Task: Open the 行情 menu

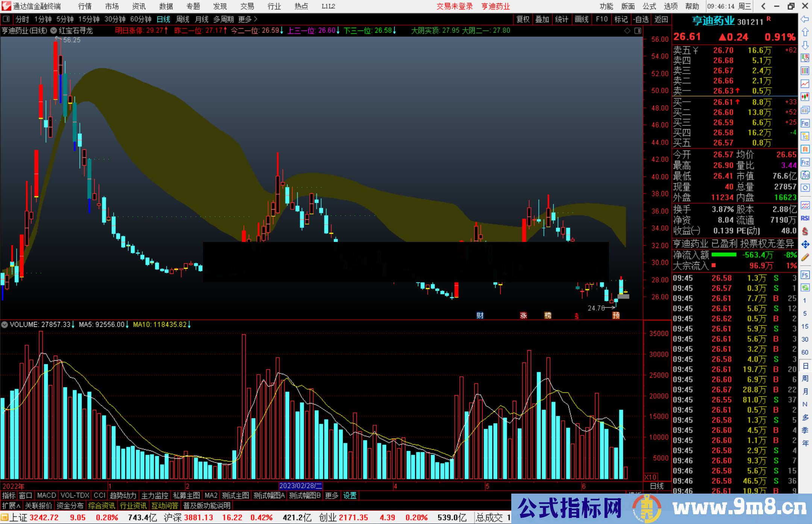Action: click(x=85, y=6)
